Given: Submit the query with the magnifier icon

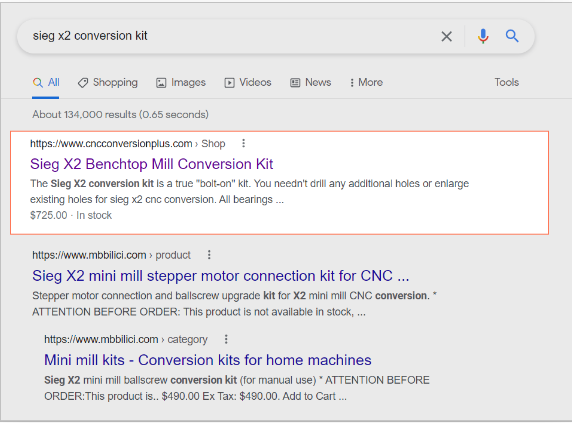Looking at the screenshot, I should pos(512,36).
